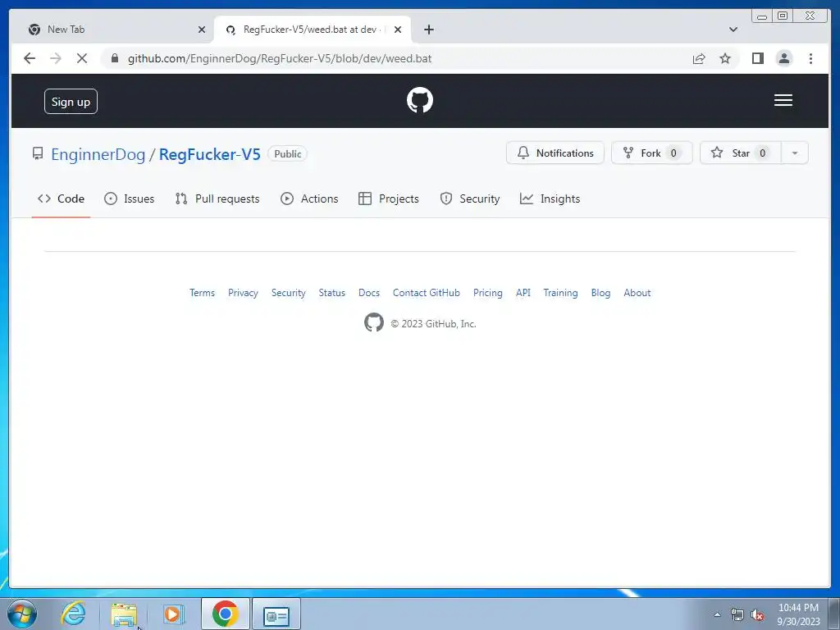Image resolution: width=840 pixels, height=630 pixels.
Task: Click the GitHub footer logo icon
Action: click(374, 322)
